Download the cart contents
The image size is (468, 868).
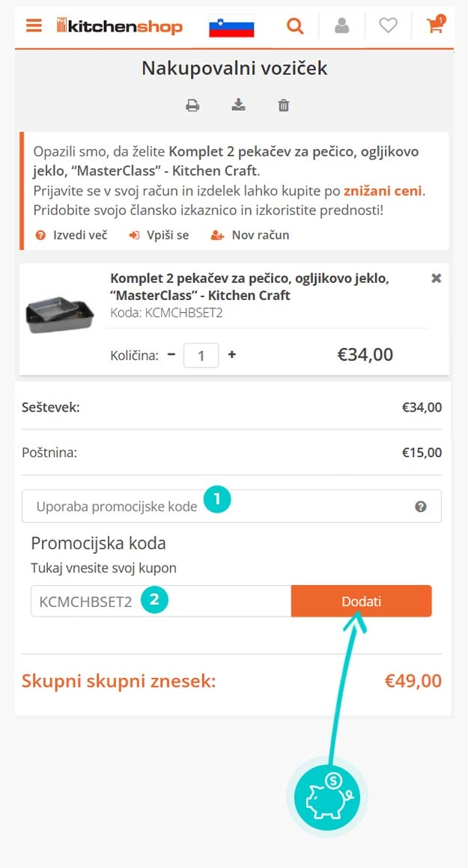pyautogui.click(x=238, y=105)
